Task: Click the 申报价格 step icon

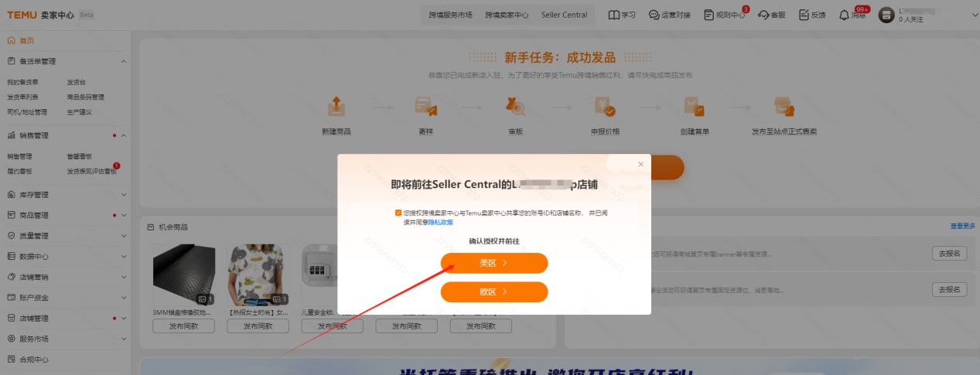Action: 604,106
